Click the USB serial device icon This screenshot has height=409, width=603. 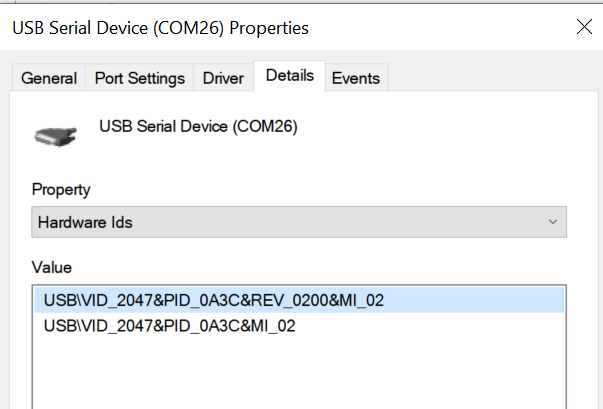[x=55, y=134]
